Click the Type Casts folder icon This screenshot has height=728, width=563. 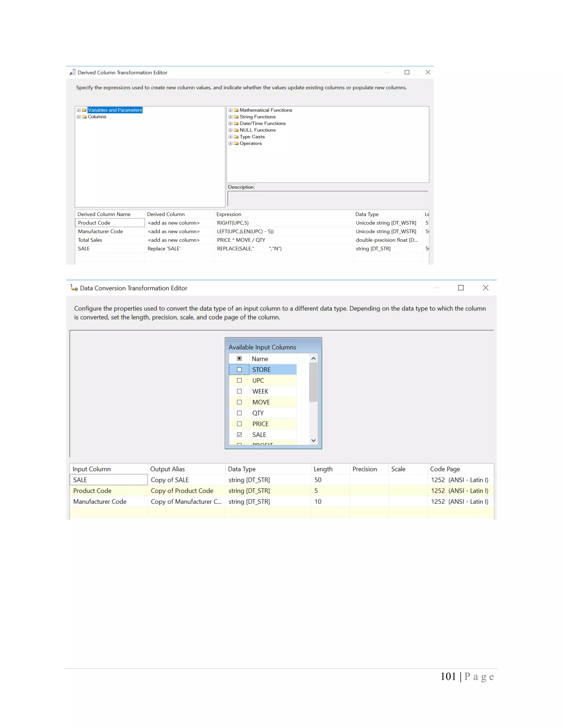pos(236,137)
